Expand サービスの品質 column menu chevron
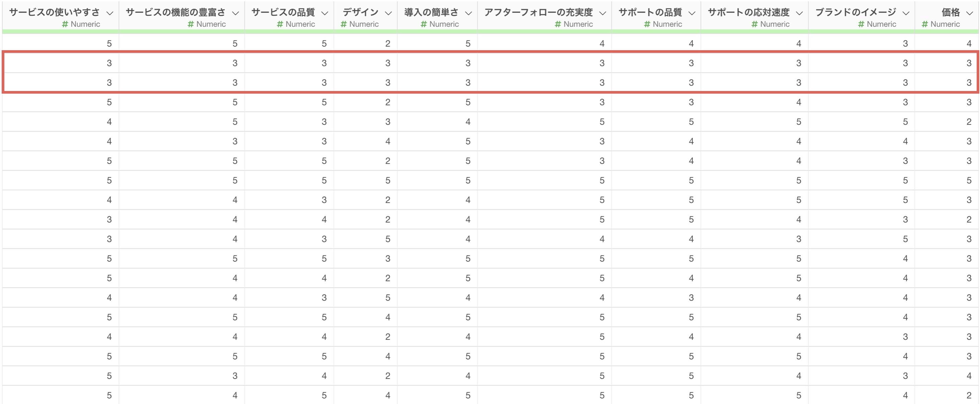980x404 pixels. tap(324, 13)
